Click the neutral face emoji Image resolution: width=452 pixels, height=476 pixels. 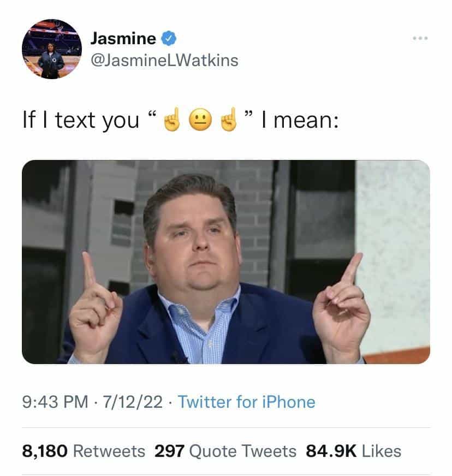pos(200,120)
